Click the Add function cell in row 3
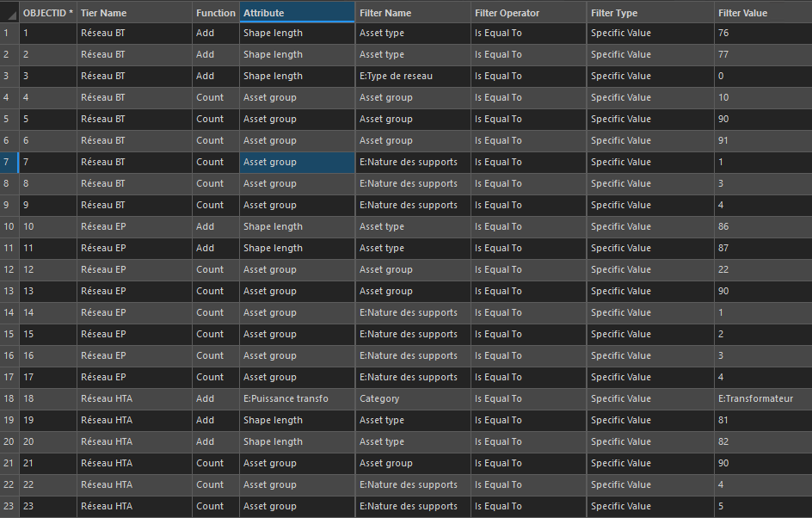The height and width of the screenshot is (518, 812). [x=216, y=76]
